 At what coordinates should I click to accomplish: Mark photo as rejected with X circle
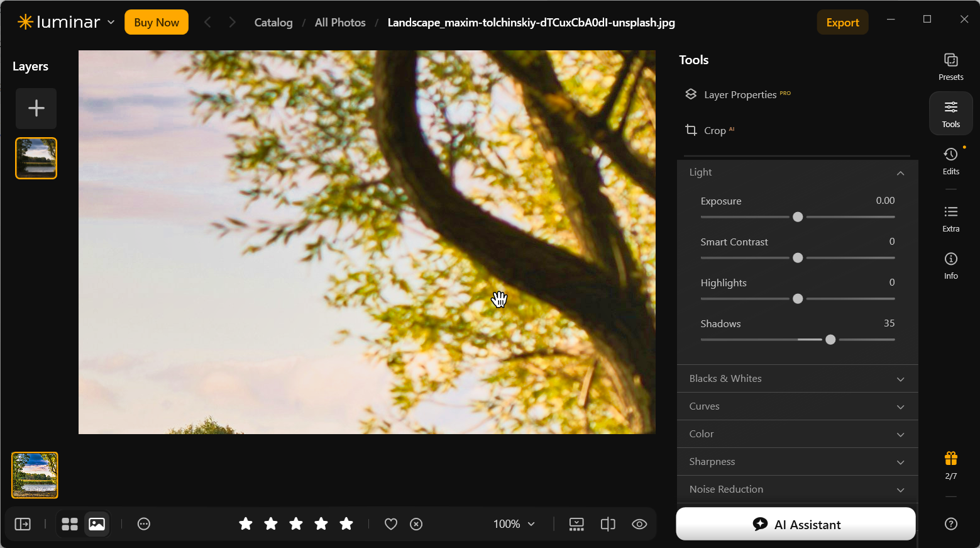click(x=416, y=524)
